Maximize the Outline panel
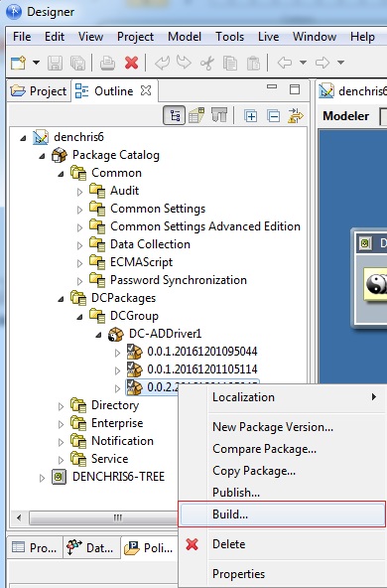 point(295,89)
